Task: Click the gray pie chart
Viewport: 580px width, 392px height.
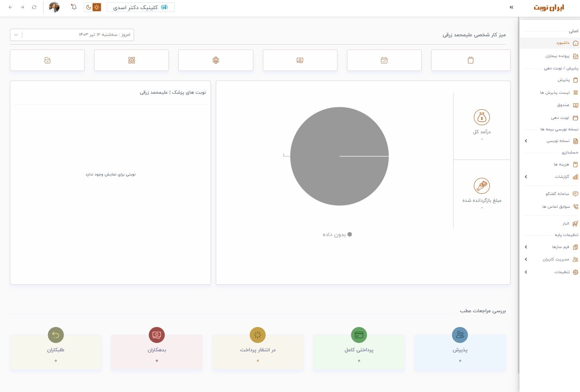Action: (x=339, y=156)
